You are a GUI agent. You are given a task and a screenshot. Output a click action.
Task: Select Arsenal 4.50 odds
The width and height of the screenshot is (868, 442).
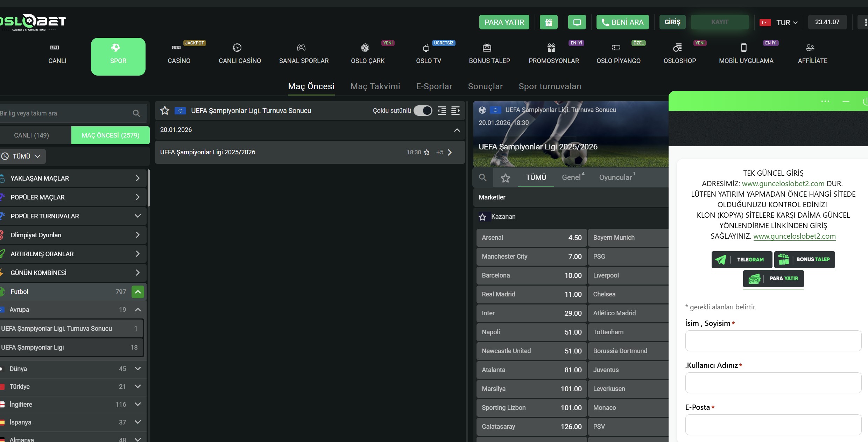[531, 238]
